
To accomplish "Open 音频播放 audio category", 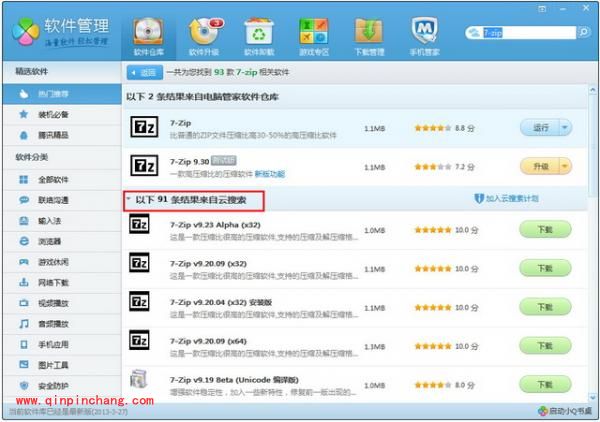I will 62,324.
